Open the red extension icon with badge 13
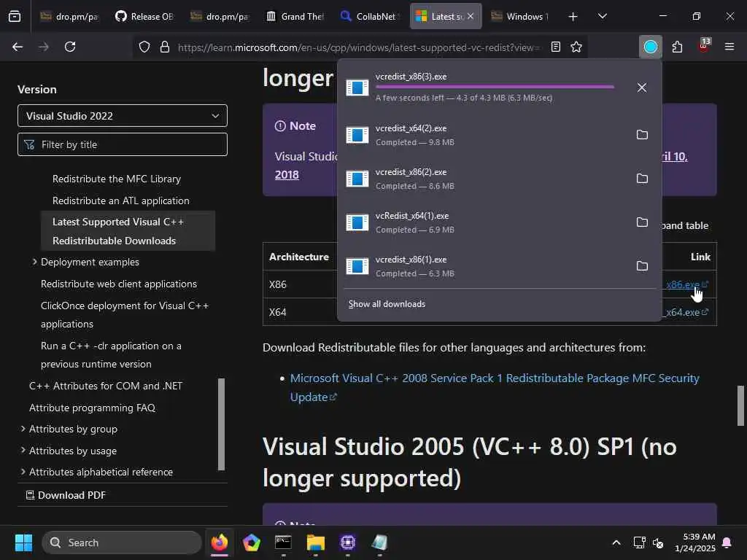The height and width of the screenshot is (560, 747). pos(704,46)
